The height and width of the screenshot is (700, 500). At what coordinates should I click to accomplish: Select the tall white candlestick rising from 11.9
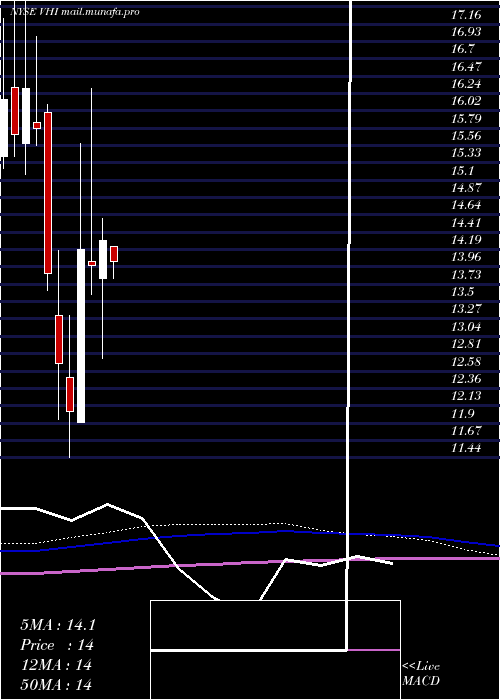coord(81,336)
